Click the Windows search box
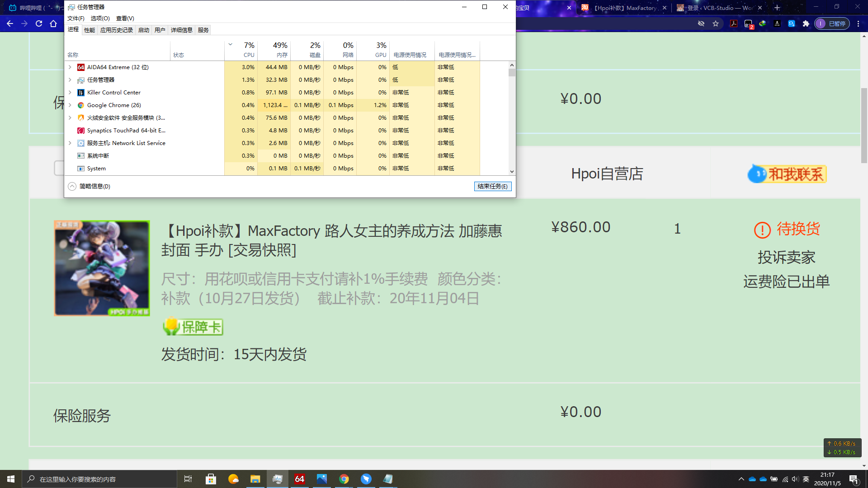 [x=99, y=479]
